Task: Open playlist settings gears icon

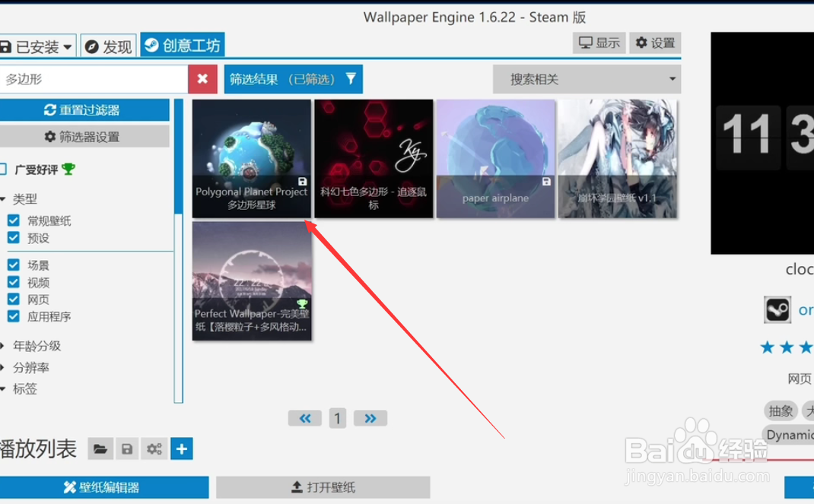Action: (x=154, y=449)
